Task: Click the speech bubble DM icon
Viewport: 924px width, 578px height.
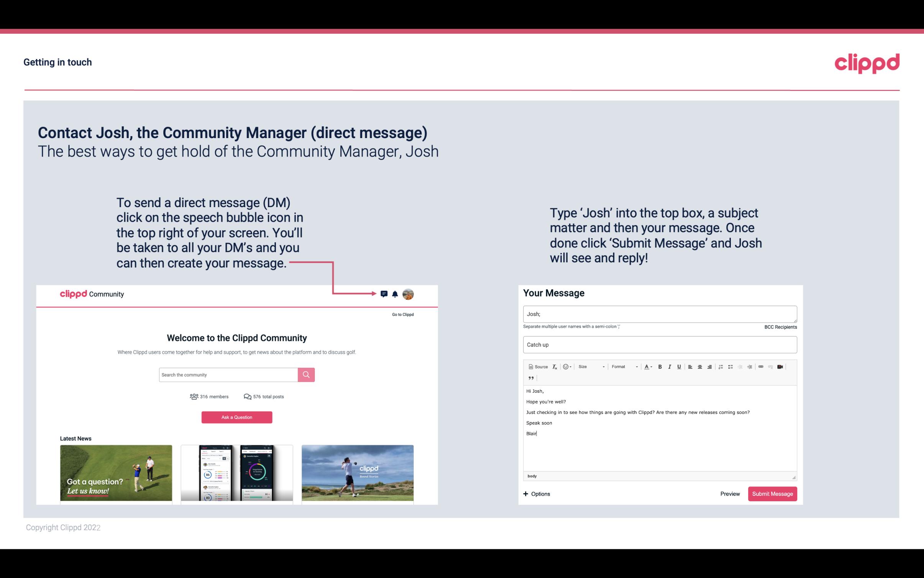Action: coord(384,294)
